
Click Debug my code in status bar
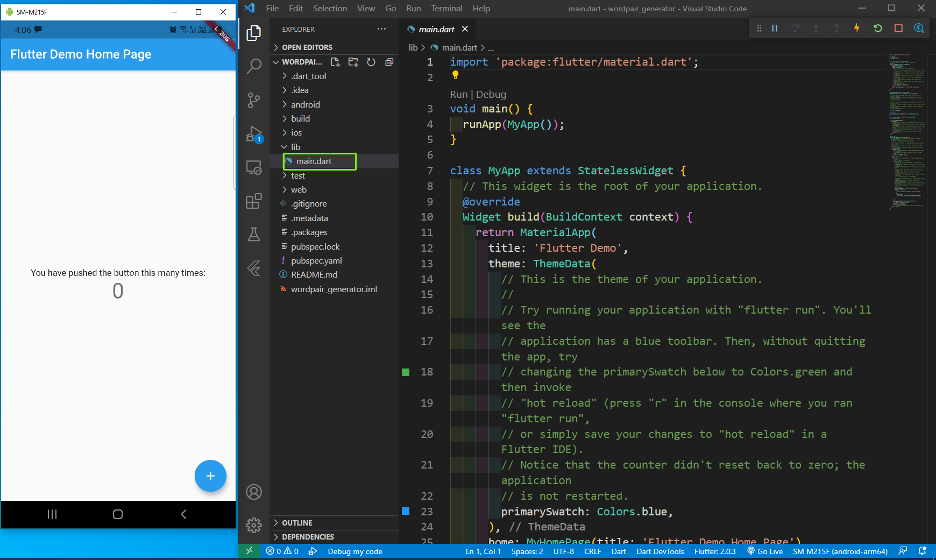(x=355, y=551)
